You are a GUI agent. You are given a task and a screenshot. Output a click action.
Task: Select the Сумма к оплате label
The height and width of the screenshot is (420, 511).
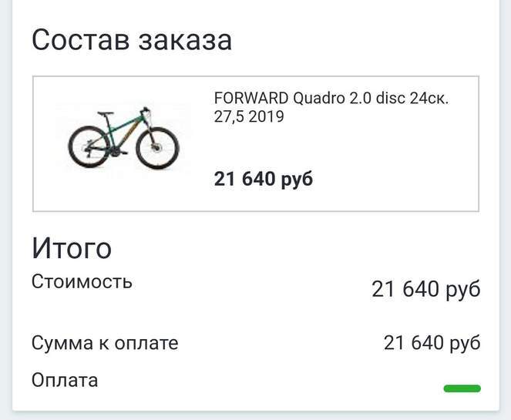tap(105, 343)
